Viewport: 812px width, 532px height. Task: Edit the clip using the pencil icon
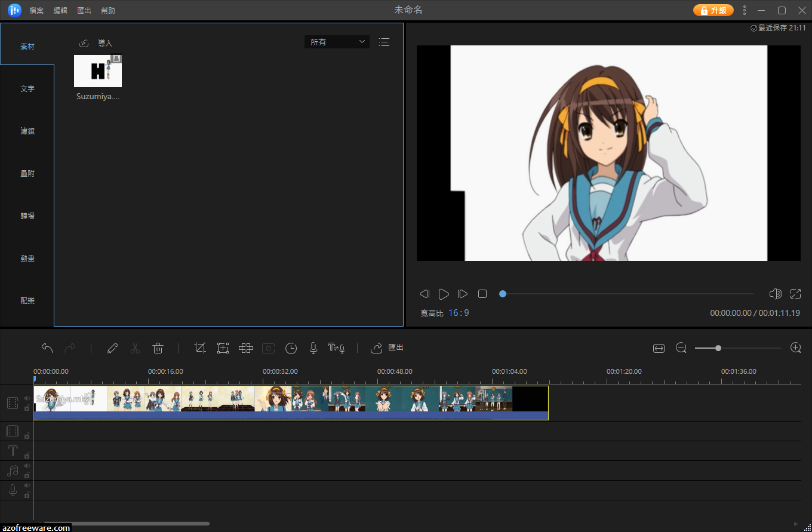tap(112, 348)
